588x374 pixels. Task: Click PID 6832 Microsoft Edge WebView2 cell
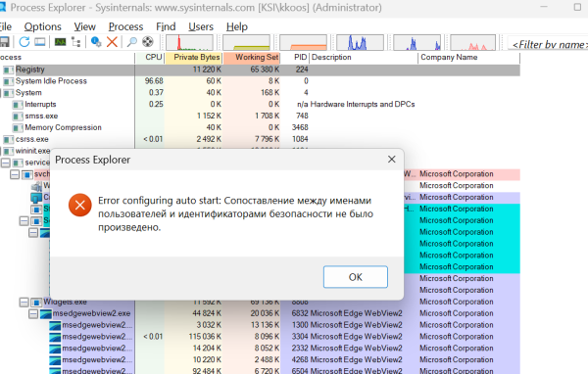tap(347, 313)
